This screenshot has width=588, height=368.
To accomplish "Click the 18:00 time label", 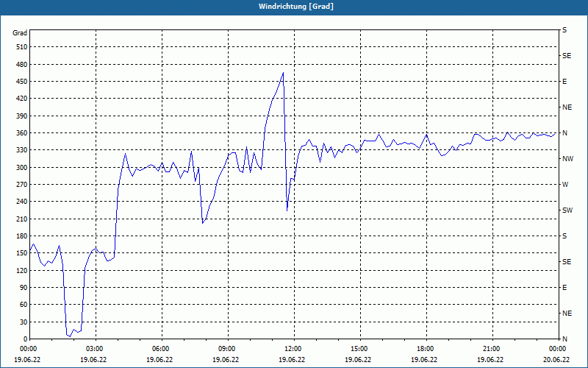I will coord(424,349).
